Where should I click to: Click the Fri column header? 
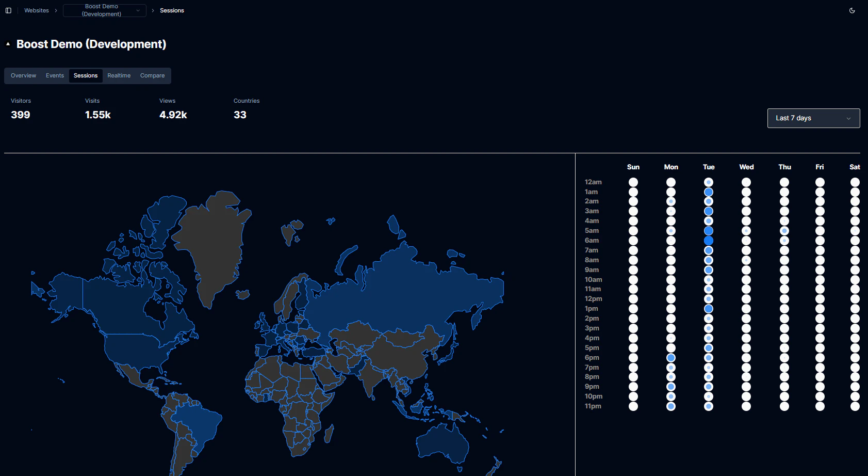[820, 167]
